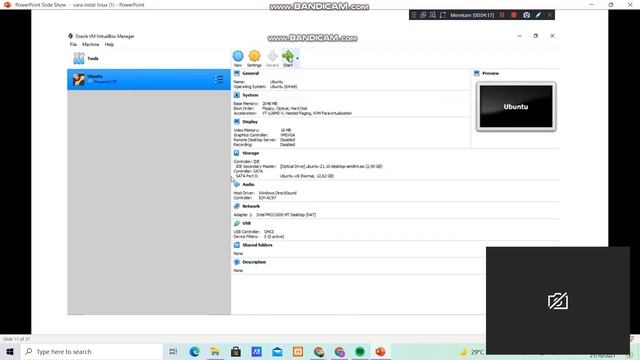Click the Display section header
The height and width of the screenshot is (360, 640).
pos(250,122)
